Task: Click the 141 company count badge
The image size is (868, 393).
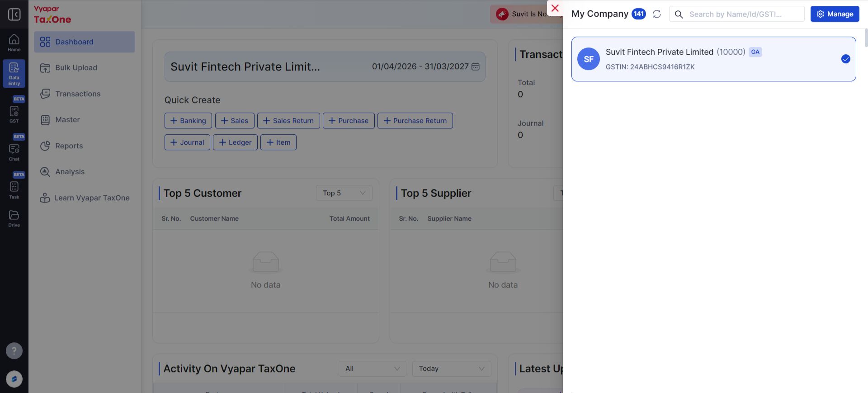Action: pos(639,14)
